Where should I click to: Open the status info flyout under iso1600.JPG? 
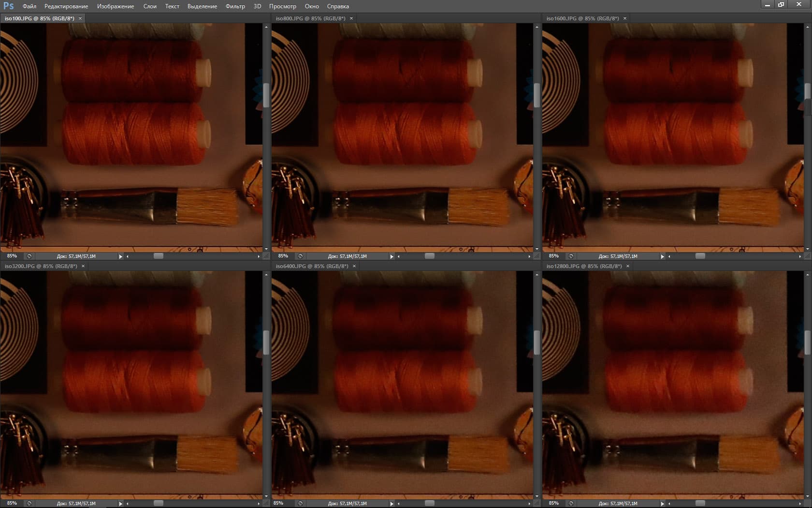click(662, 256)
